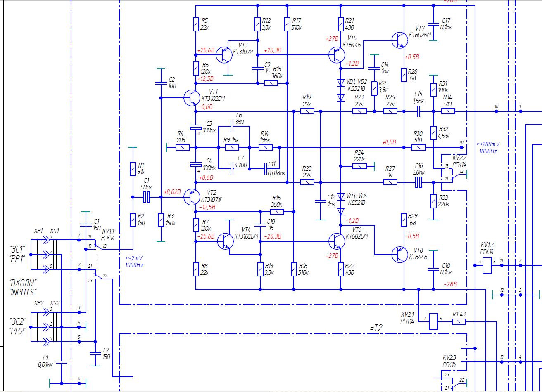
Task: Click the C16 20мк capacitor label
Action: [x=419, y=169]
